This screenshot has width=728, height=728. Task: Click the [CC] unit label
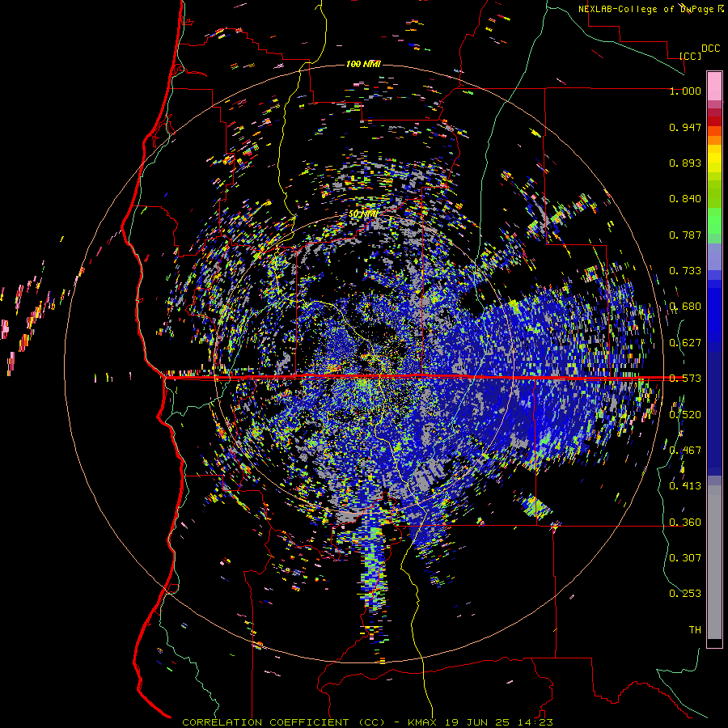[690, 56]
